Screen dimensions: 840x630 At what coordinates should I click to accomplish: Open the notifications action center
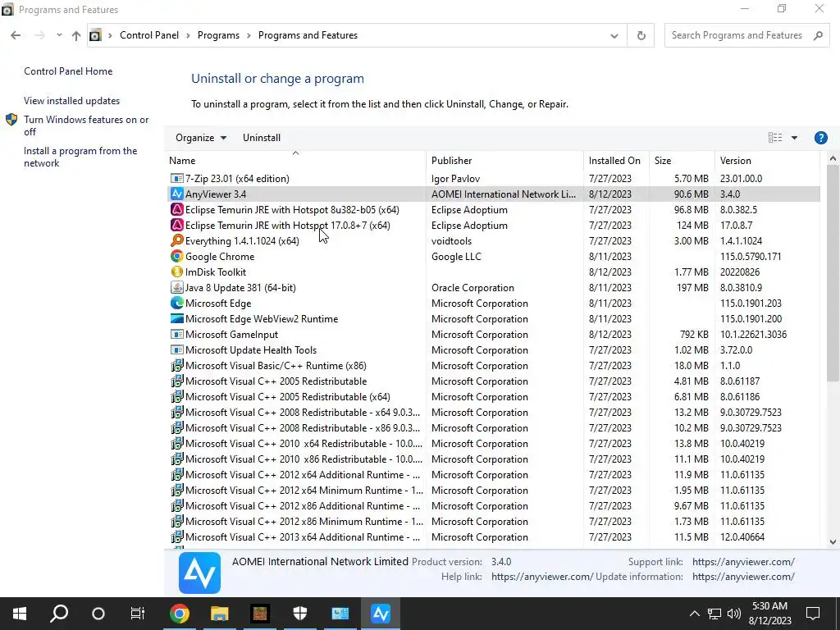click(x=813, y=614)
